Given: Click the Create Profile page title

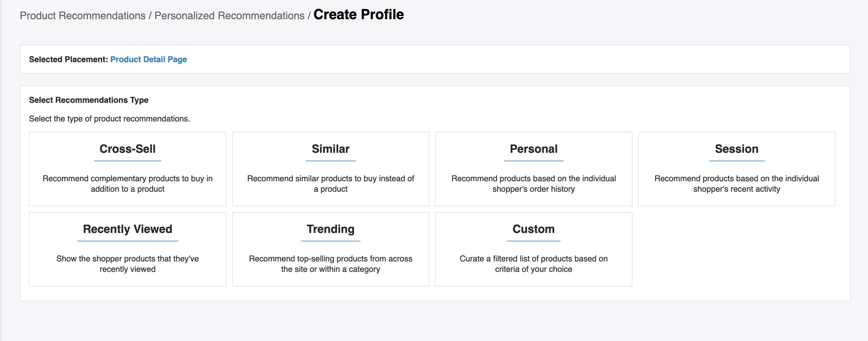Looking at the screenshot, I should coord(358,15).
